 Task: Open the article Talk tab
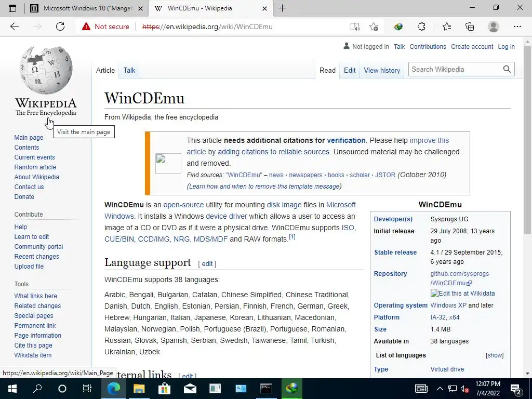[129, 70]
